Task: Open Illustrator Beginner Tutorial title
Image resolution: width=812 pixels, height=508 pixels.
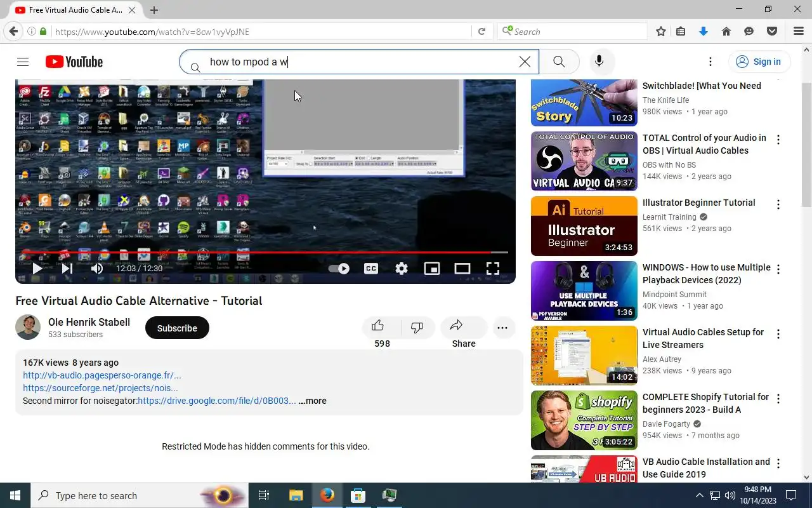Action: (x=698, y=203)
